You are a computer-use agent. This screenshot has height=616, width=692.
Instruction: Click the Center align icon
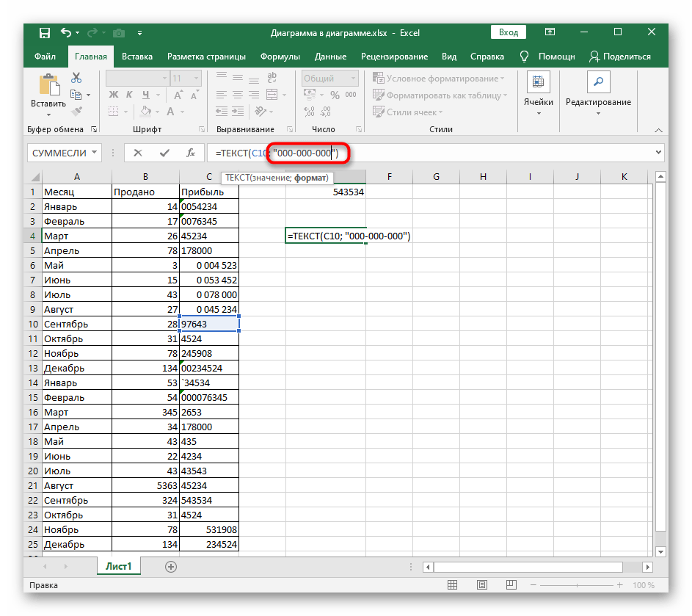(238, 95)
